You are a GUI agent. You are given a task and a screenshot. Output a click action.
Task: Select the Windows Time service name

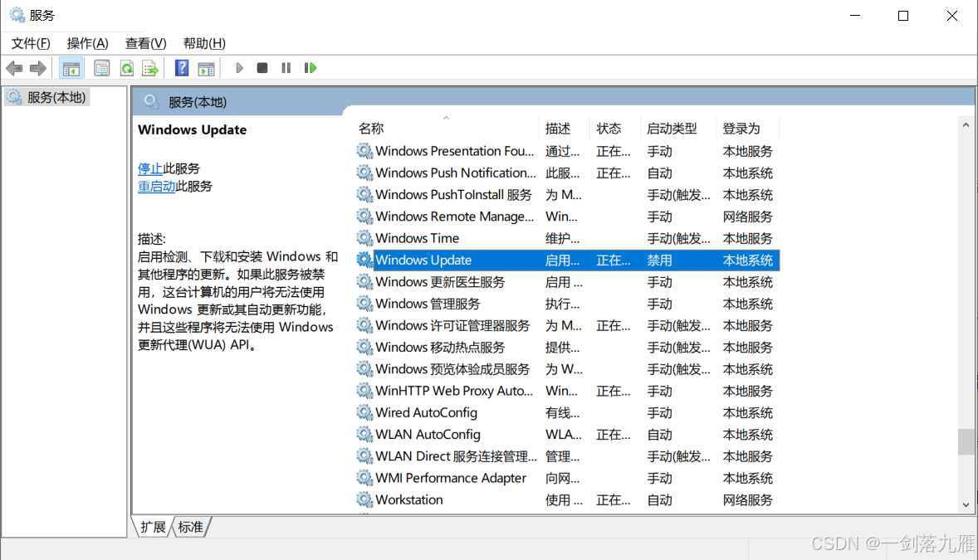click(x=418, y=238)
